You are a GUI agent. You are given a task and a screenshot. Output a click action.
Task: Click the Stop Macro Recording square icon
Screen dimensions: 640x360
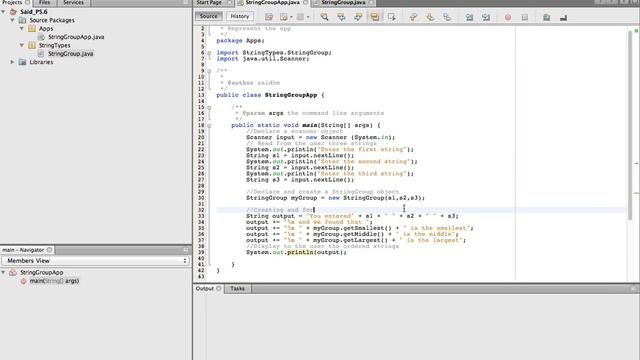click(525, 18)
